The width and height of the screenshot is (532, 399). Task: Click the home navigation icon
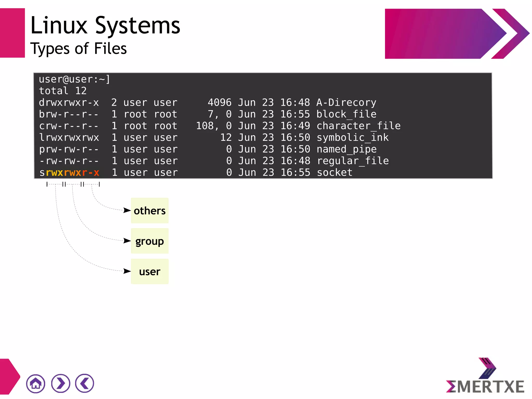(x=36, y=383)
